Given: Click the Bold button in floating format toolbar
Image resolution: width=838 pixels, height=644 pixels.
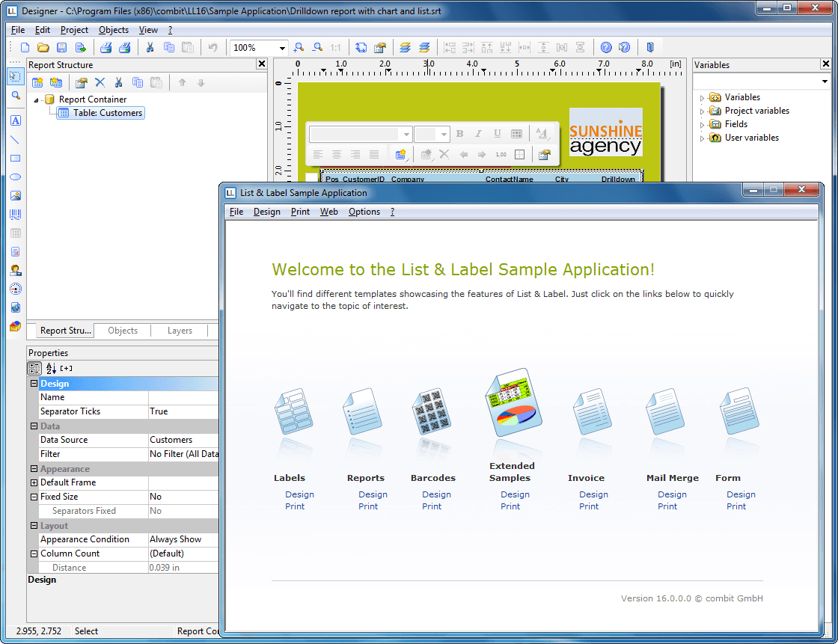Looking at the screenshot, I should point(459,134).
